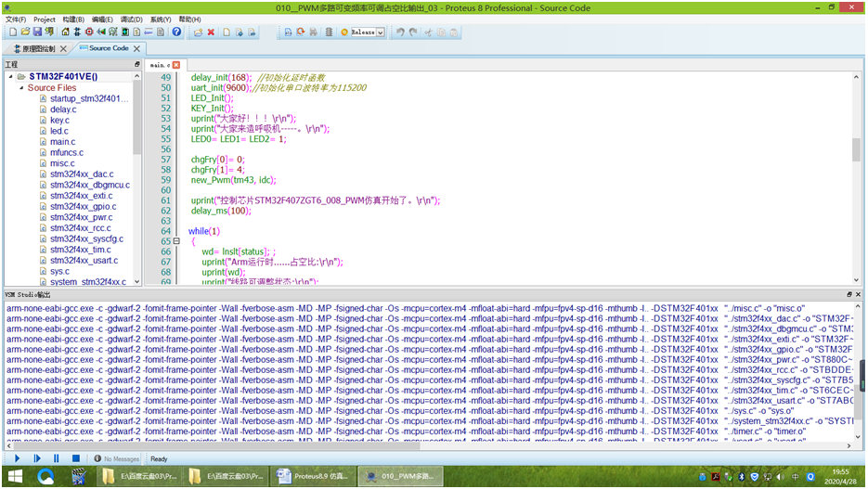The width and height of the screenshot is (868, 489).
Task: Undock the 工程 project panel
Action: click(x=136, y=65)
